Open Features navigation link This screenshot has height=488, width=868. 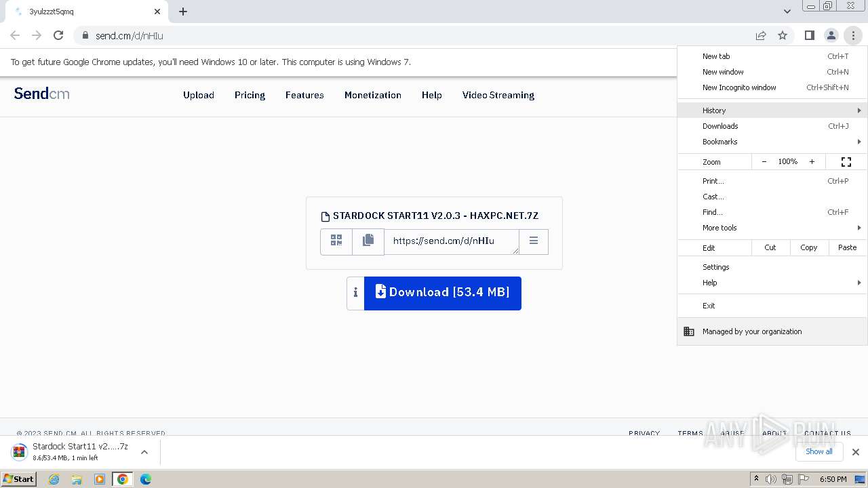pos(304,95)
